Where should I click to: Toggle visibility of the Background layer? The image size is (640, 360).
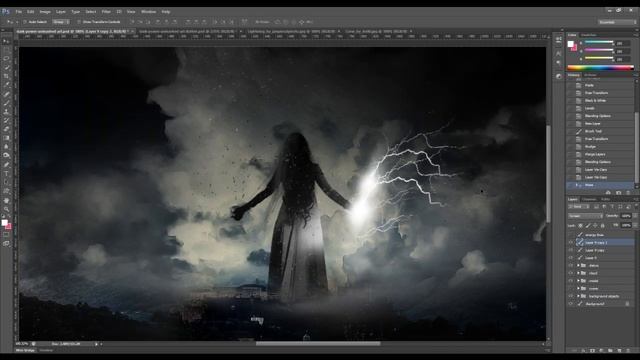571,304
